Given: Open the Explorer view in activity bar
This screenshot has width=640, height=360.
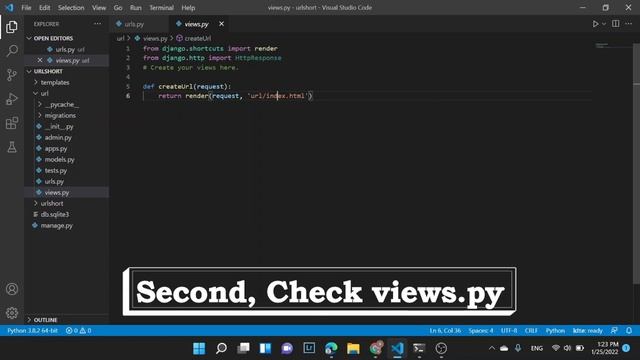Looking at the screenshot, I should tap(12, 27).
